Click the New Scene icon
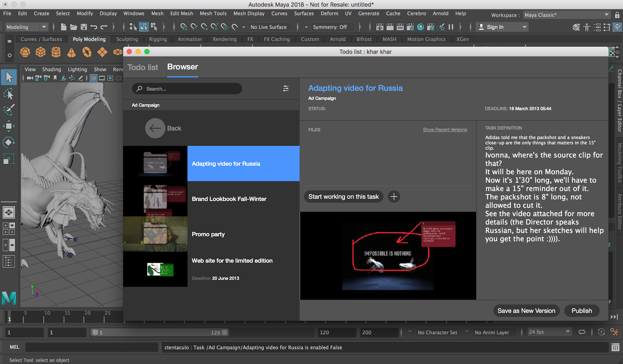 pos(64,27)
